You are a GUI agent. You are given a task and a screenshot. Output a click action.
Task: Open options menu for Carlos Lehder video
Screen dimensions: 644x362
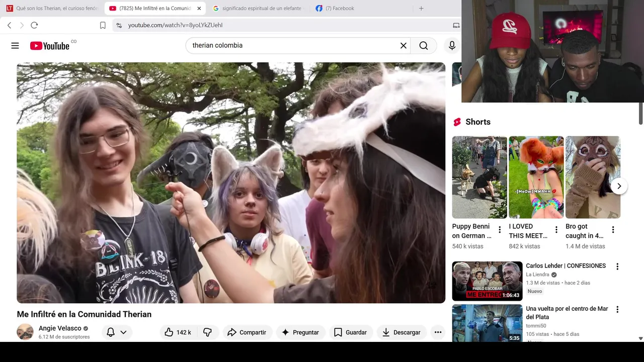pyautogui.click(x=617, y=266)
